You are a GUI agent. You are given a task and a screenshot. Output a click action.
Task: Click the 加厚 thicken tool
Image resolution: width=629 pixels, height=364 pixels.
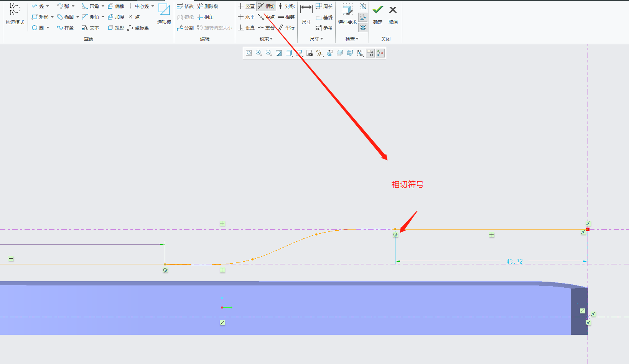(116, 17)
